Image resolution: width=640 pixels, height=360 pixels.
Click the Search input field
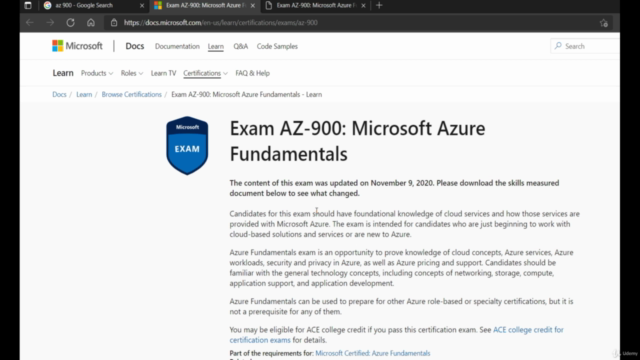pyautogui.click(x=585, y=46)
